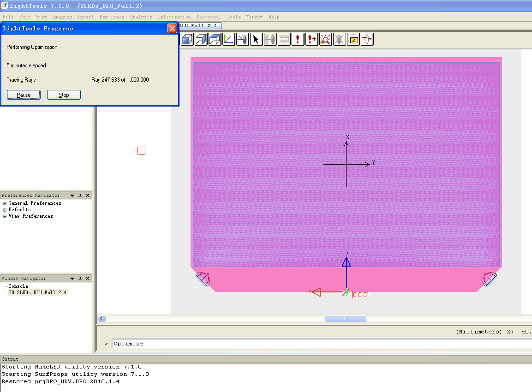Open the Insert menu
Screen dimensions: 532x392
coord(85,17)
